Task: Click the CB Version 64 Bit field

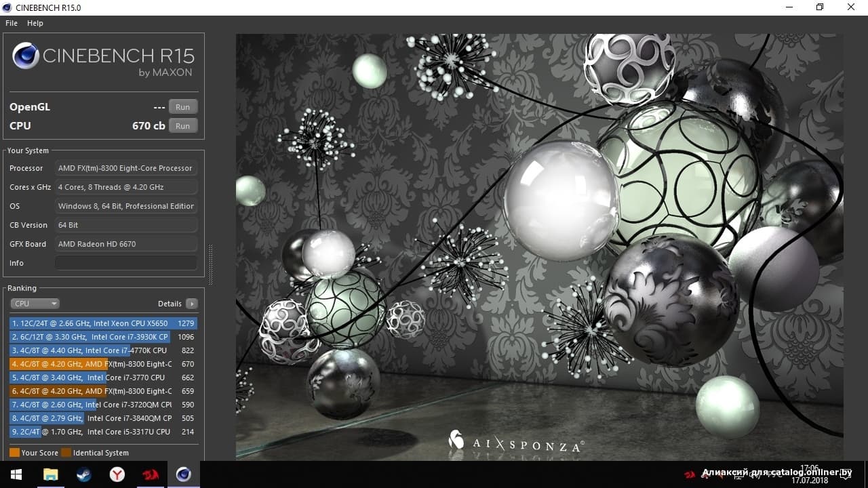Action: pyautogui.click(x=126, y=225)
